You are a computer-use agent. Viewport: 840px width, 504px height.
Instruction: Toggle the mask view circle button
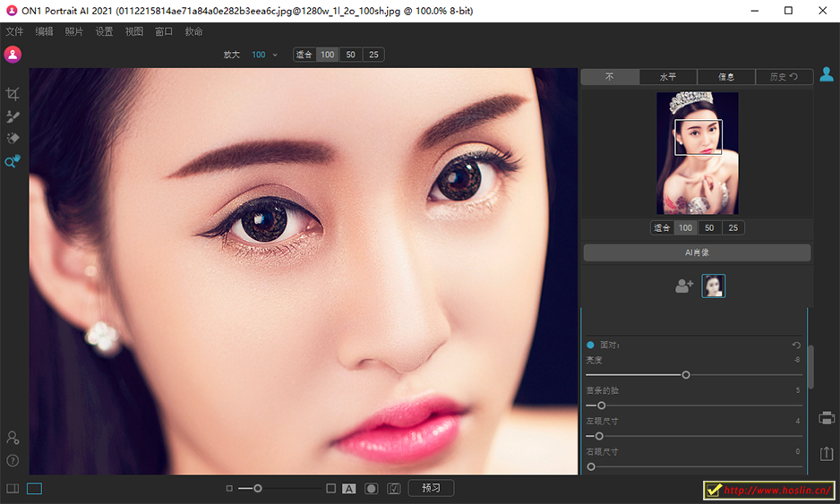[x=371, y=489]
